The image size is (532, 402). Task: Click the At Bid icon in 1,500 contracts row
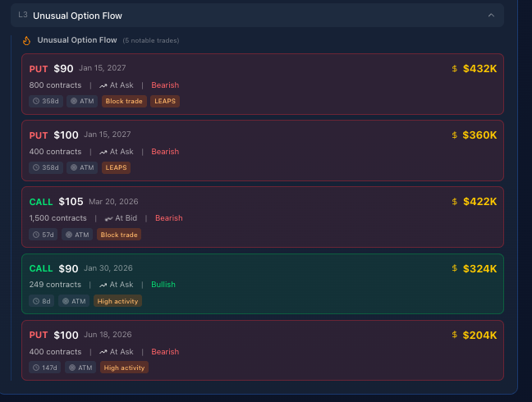point(108,218)
